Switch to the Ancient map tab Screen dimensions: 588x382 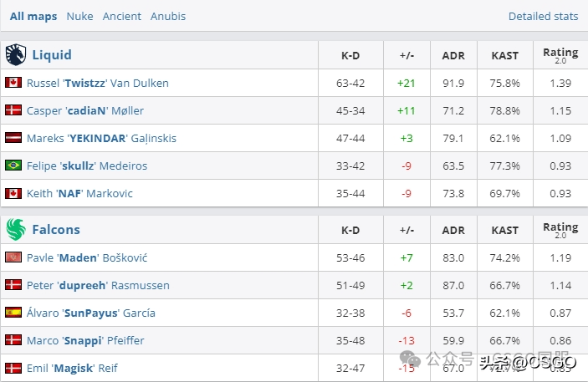pos(122,16)
